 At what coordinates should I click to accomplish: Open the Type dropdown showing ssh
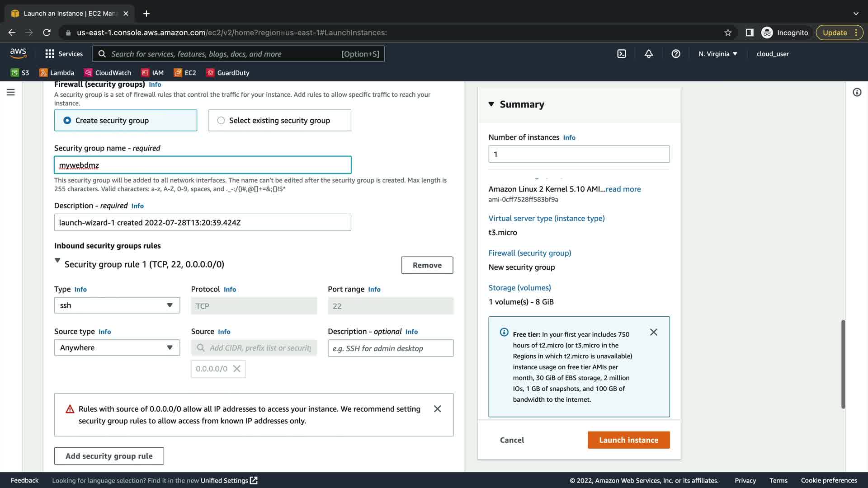point(117,305)
